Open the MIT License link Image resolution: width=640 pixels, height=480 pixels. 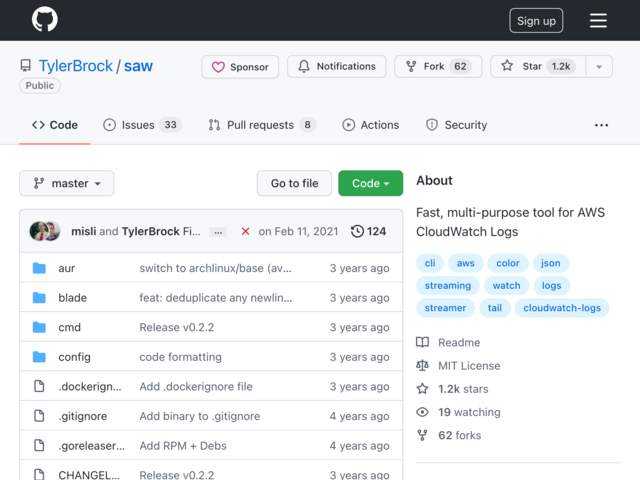pyautogui.click(x=458, y=366)
